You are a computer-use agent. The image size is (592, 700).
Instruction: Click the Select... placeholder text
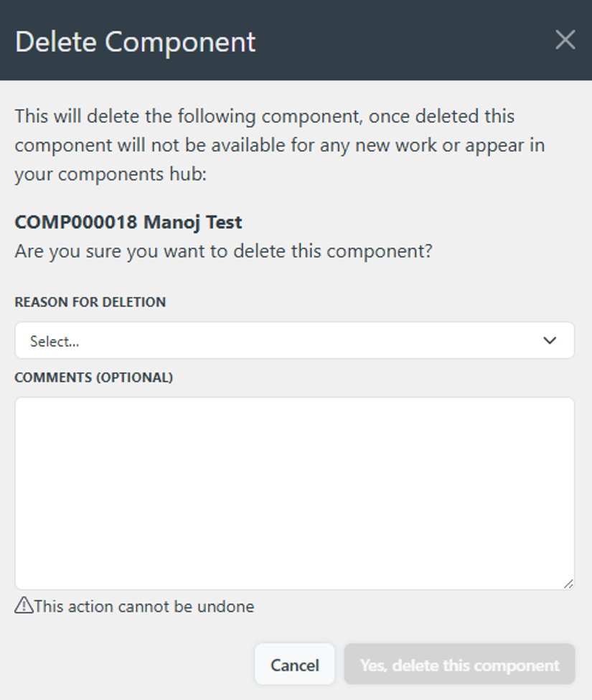[x=54, y=341]
